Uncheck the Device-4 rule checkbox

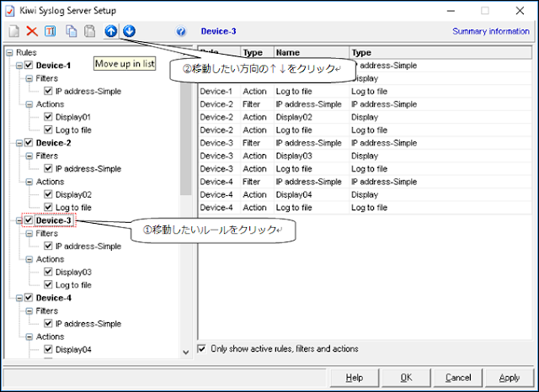pos(29,298)
